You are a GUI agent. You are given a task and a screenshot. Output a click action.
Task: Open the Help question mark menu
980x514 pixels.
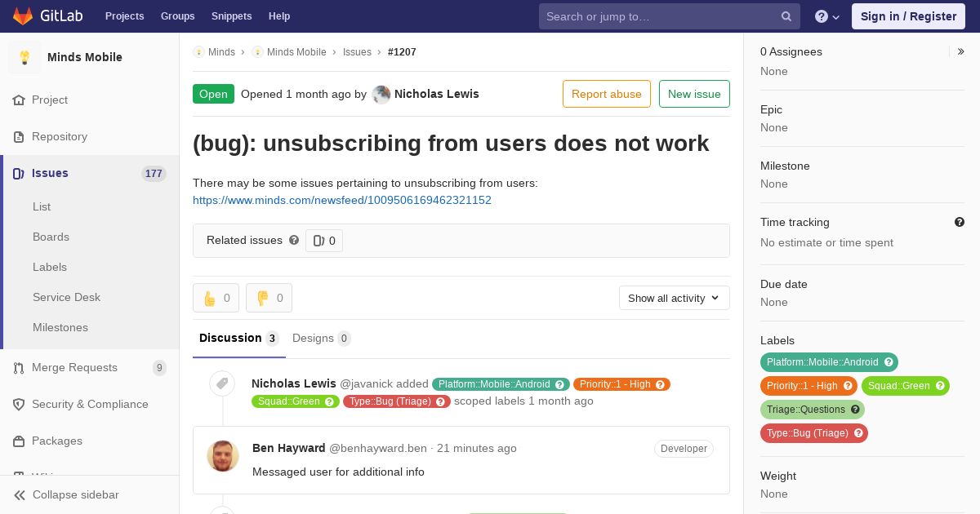coord(827,16)
